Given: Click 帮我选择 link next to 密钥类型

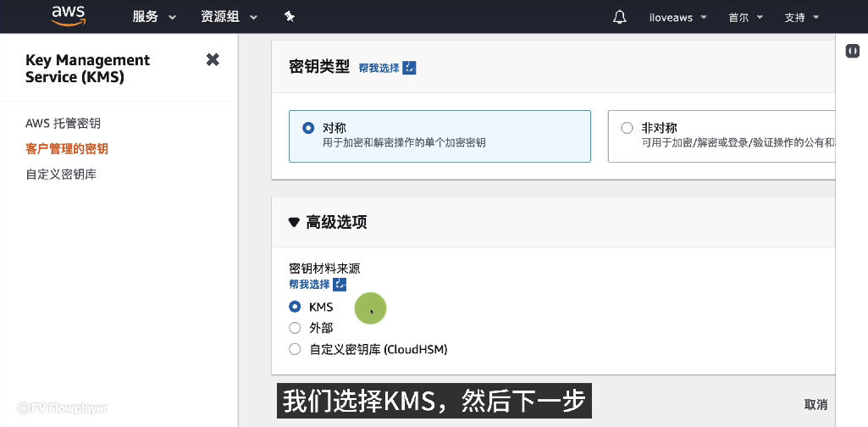Looking at the screenshot, I should [379, 68].
